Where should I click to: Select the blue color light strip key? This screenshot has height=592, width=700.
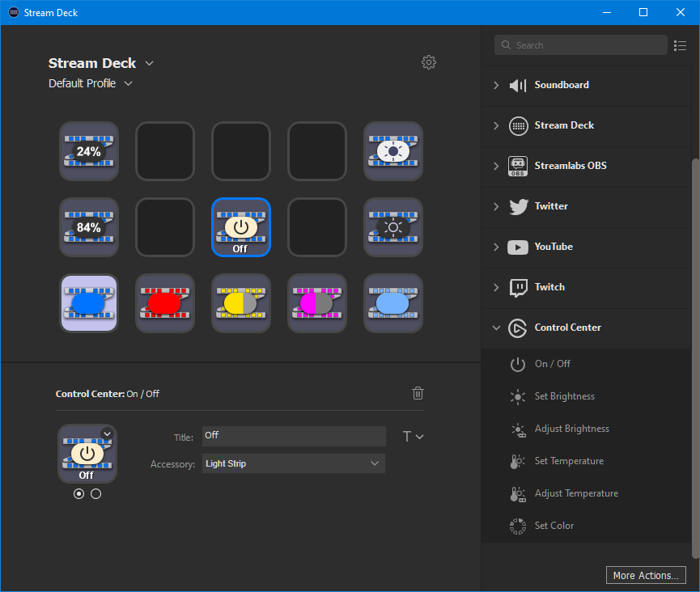click(89, 303)
